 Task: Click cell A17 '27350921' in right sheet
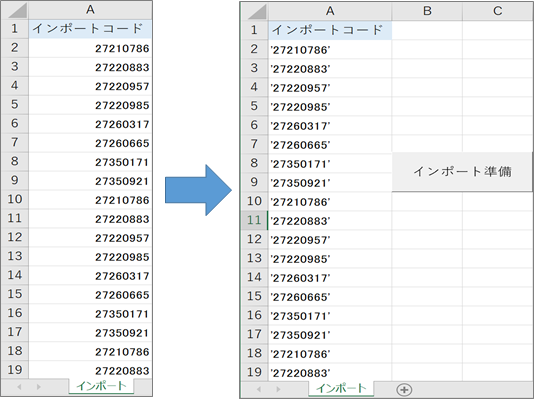coord(330,335)
